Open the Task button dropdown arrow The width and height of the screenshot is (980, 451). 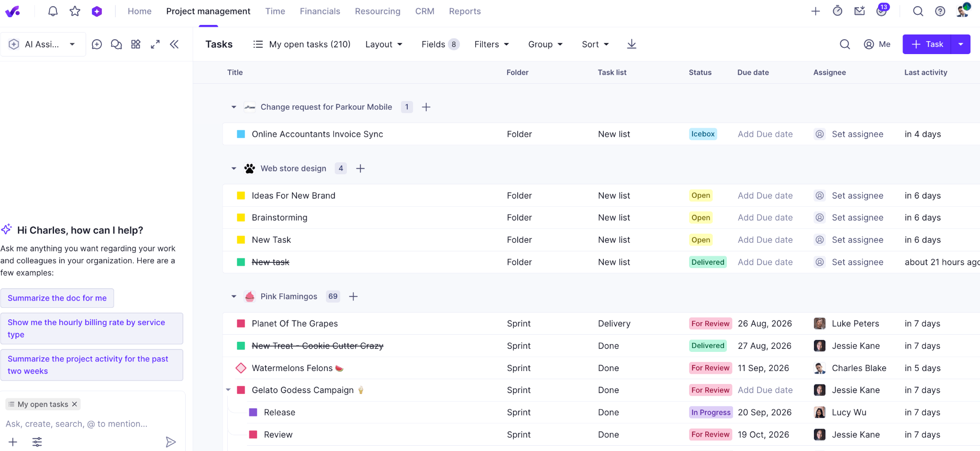960,44
